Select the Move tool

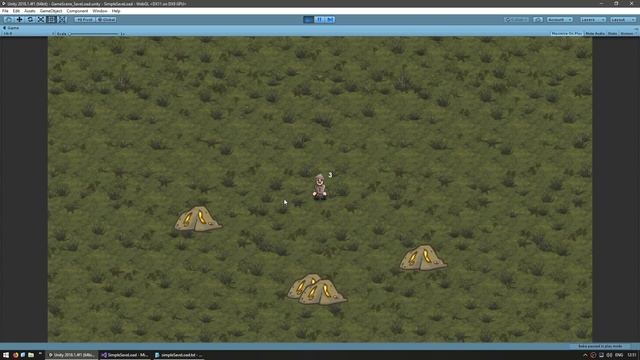pos(19,20)
